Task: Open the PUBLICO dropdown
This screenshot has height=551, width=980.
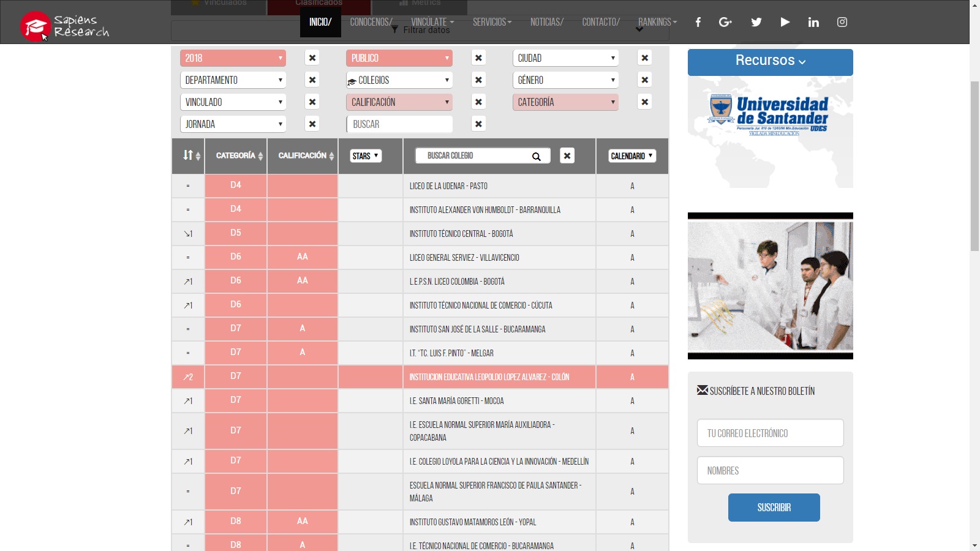Action: pyautogui.click(x=399, y=58)
